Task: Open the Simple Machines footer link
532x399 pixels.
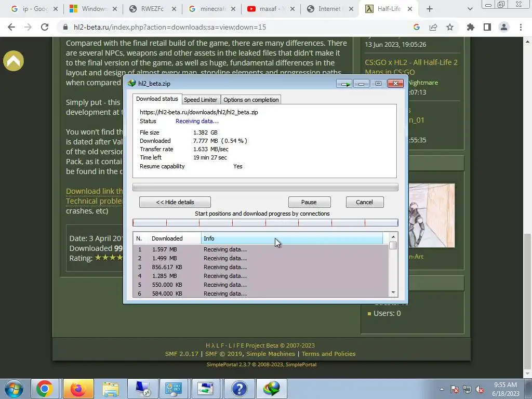Action: click(x=270, y=353)
